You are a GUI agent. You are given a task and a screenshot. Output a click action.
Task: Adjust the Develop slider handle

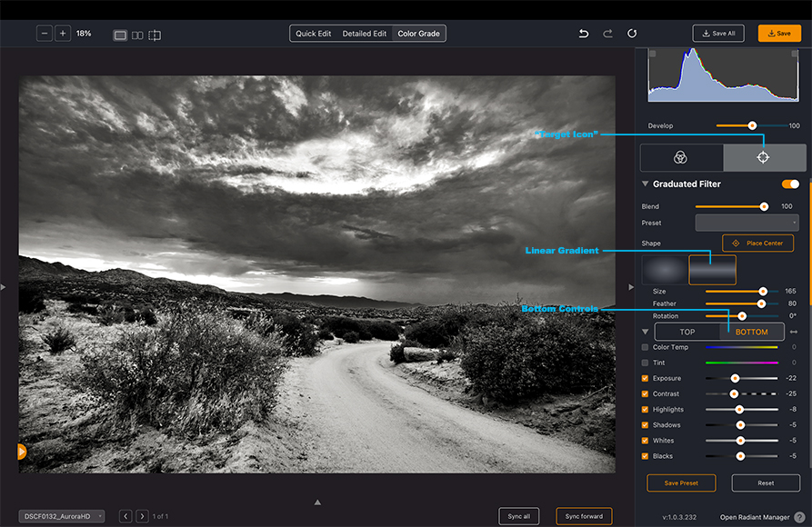pyautogui.click(x=752, y=125)
